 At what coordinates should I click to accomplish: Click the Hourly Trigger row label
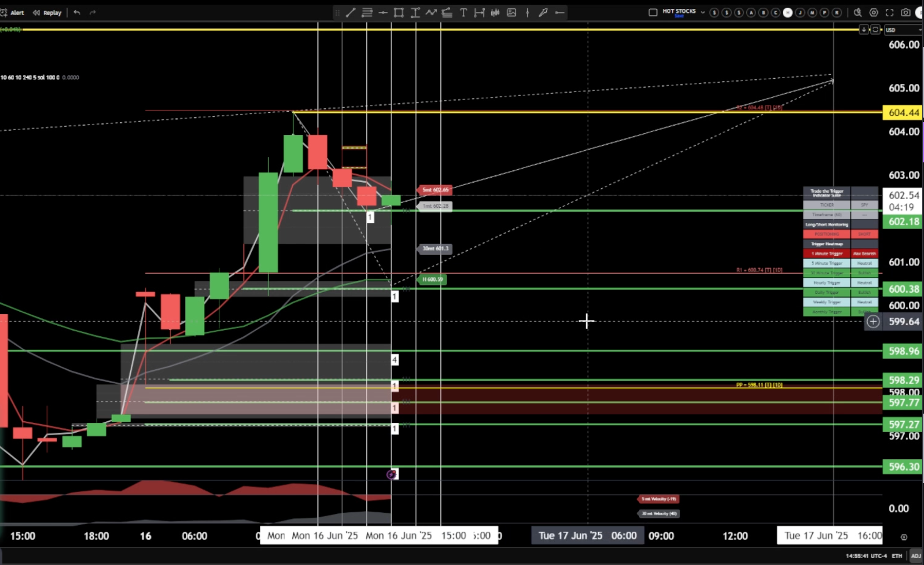(x=827, y=283)
